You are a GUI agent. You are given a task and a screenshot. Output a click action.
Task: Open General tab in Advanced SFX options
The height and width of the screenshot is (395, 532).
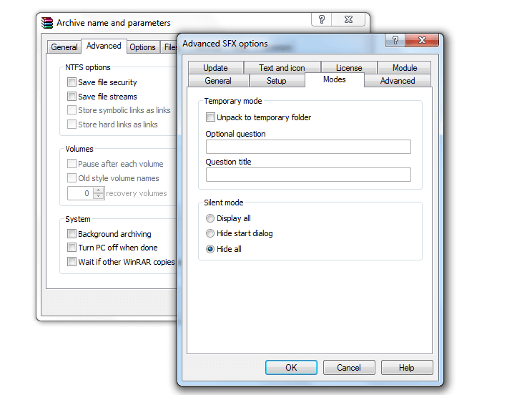coord(218,81)
